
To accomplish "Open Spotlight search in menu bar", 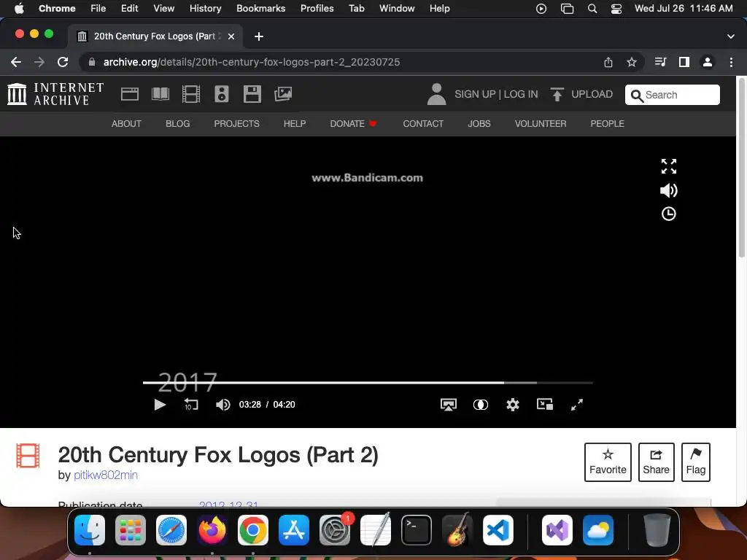I will click(x=592, y=9).
